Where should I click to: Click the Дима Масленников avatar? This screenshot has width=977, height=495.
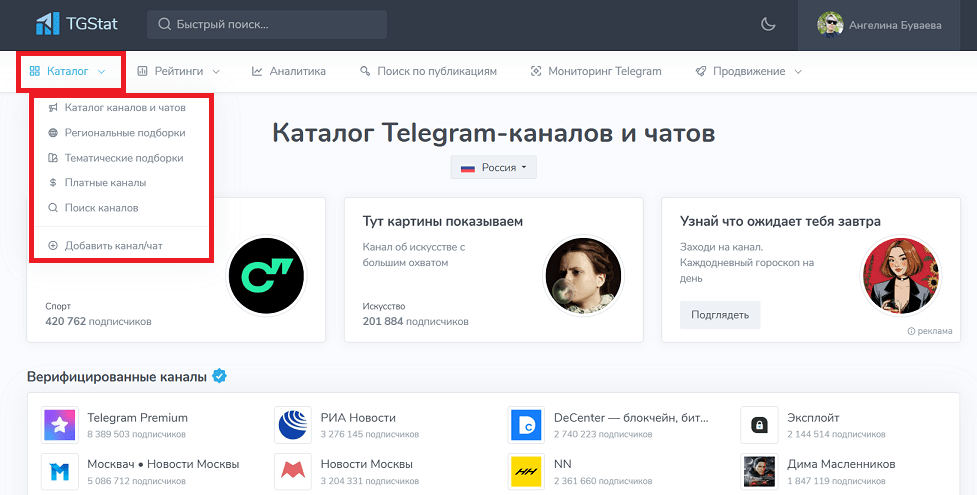[760, 472]
